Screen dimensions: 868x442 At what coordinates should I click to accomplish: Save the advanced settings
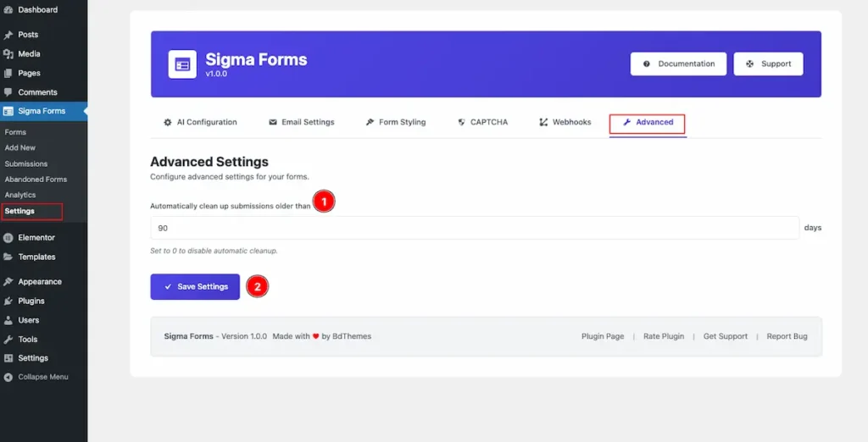tap(195, 287)
